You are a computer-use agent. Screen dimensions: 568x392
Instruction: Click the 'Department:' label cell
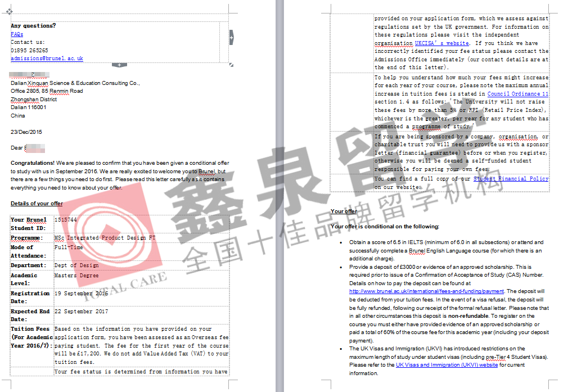(x=32, y=265)
